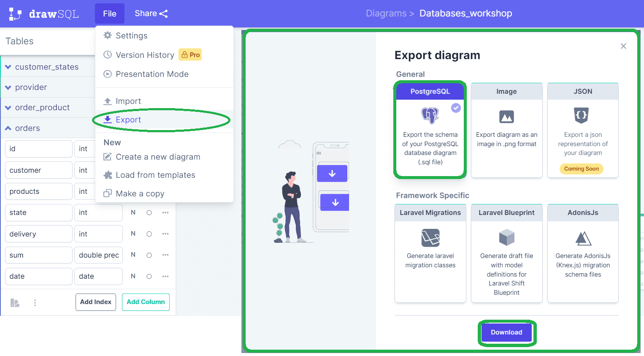Click the Version History clock icon
The image size is (644, 356).
click(x=108, y=54)
